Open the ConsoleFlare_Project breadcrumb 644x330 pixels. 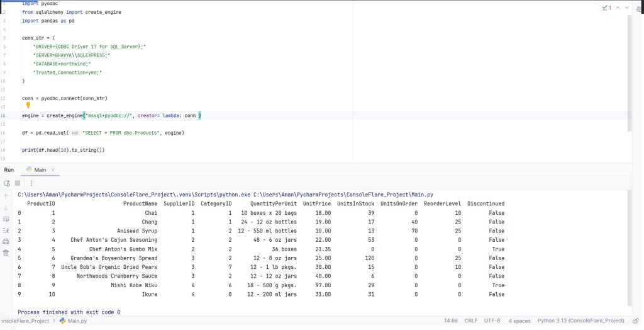(25, 321)
